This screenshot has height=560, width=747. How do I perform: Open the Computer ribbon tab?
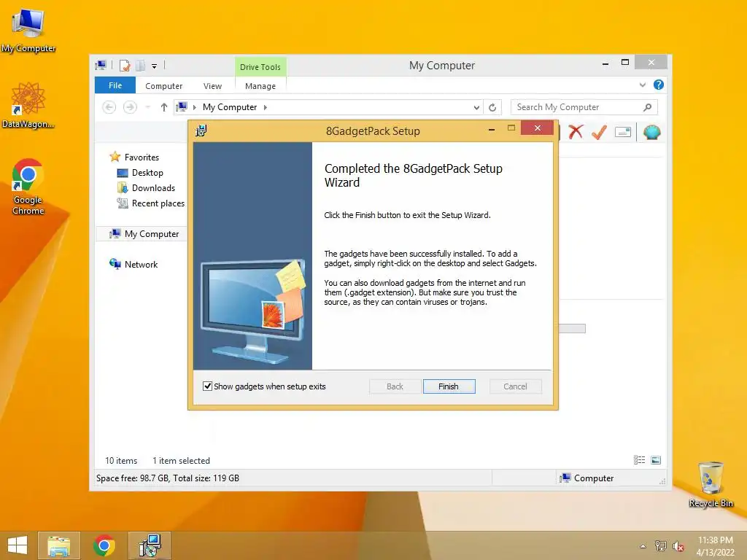click(164, 86)
